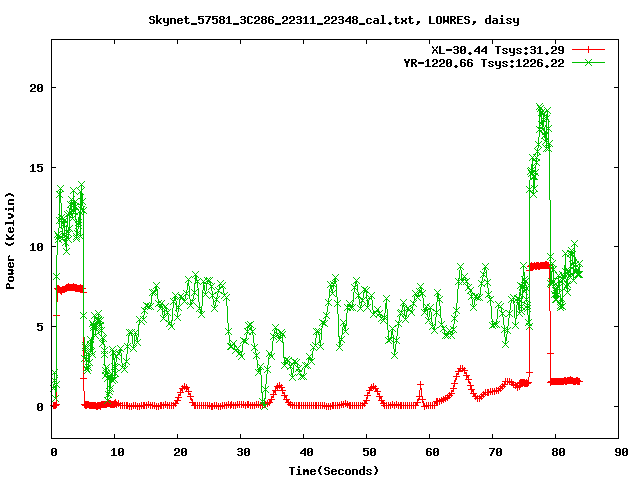The height and width of the screenshot is (480, 640).
Task: Click the x-axis tick label 80
Action: click(x=558, y=452)
